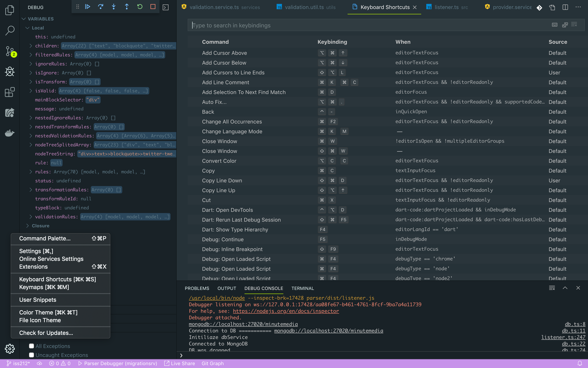588x368 pixels.
Task: Open the Docker view icon
Action: (x=10, y=133)
